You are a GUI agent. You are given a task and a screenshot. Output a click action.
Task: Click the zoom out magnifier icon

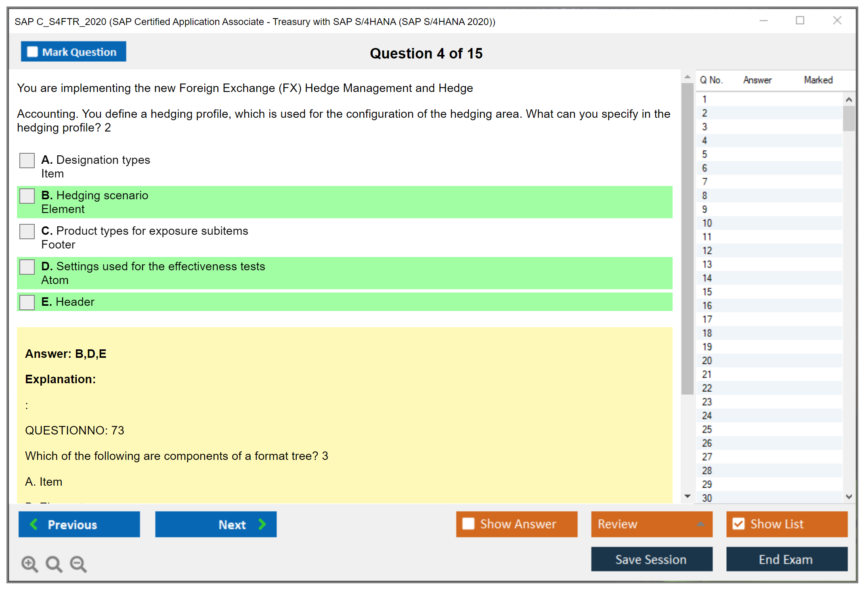pos(78,564)
